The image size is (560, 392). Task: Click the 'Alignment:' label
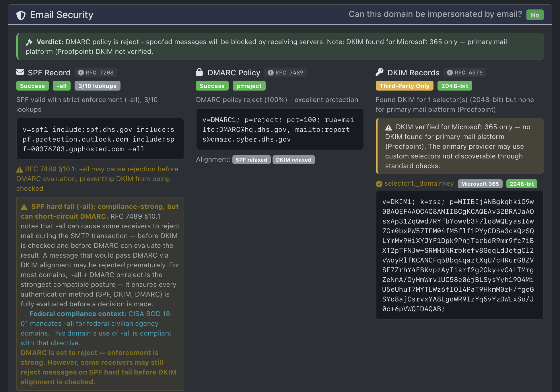tap(213, 159)
